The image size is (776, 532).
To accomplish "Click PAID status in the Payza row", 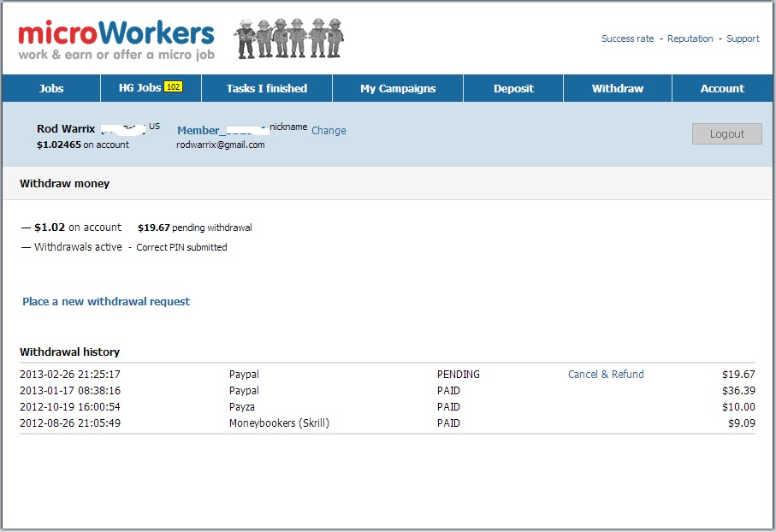I will 448,407.
